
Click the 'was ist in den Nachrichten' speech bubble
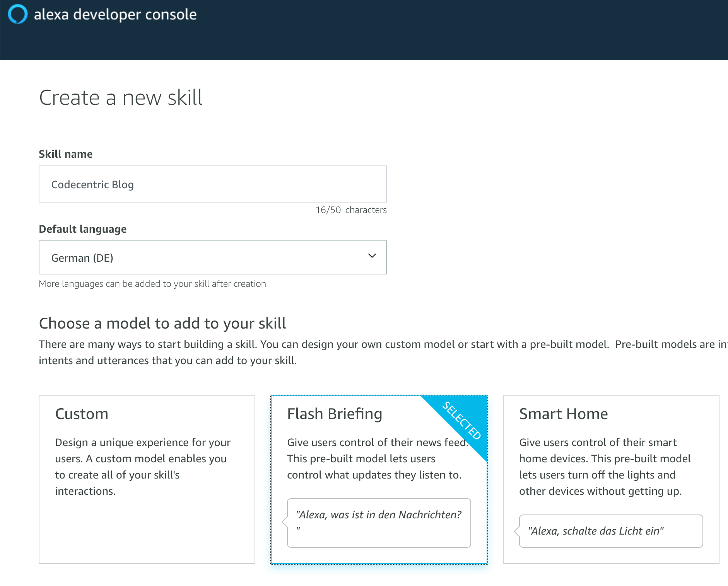379,523
